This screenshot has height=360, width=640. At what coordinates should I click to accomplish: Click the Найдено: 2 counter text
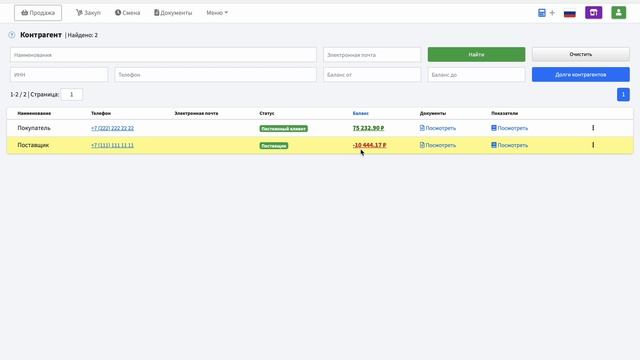pos(82,36)
